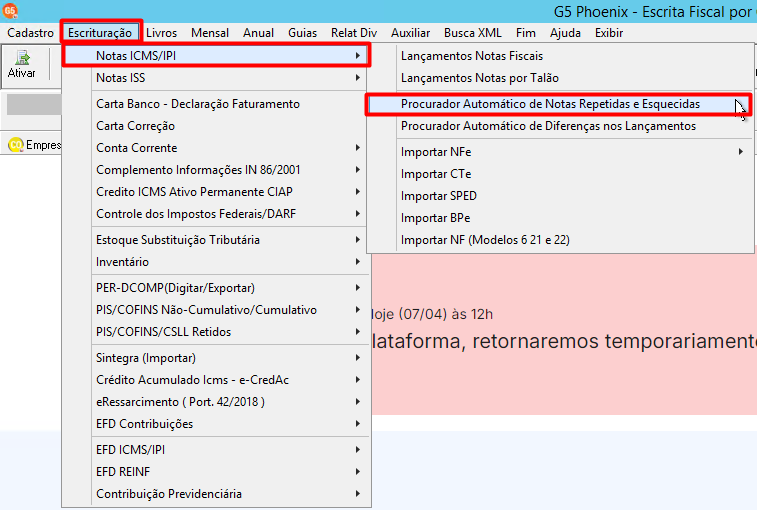Screen dimensions: 757x510
Task: Open Crédito Acumulado Icms - e-CredAc
Action: click(216, 380)
